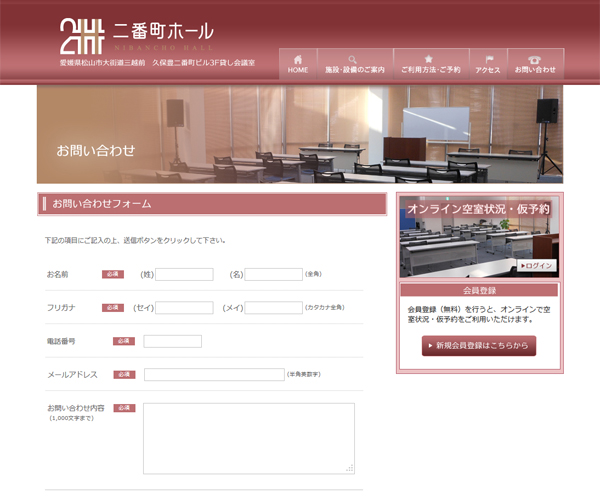Click the 電話番号 input field
Screen dimensions: 600x500
173,341
